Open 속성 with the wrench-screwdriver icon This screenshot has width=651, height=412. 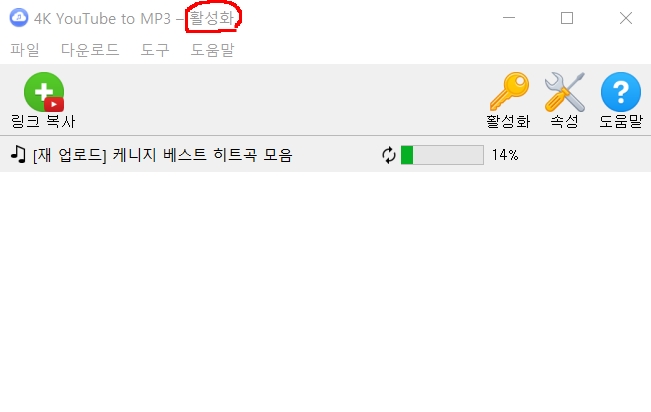(x=565, y=92)
